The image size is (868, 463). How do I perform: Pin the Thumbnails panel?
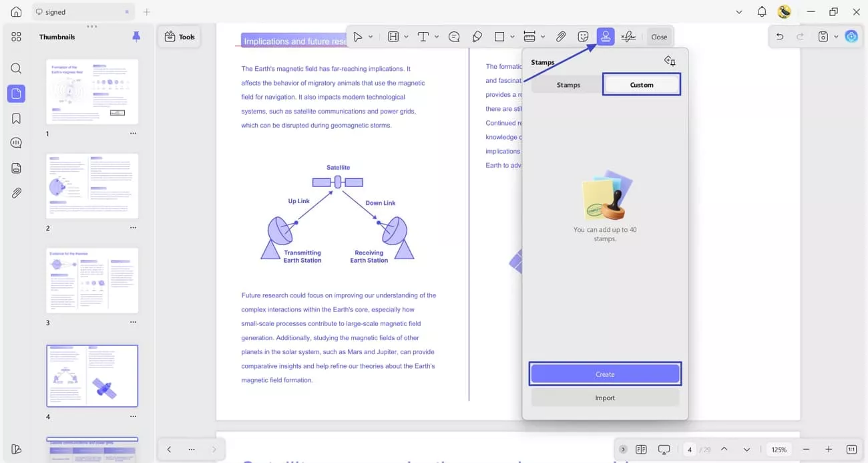(136, 37)
